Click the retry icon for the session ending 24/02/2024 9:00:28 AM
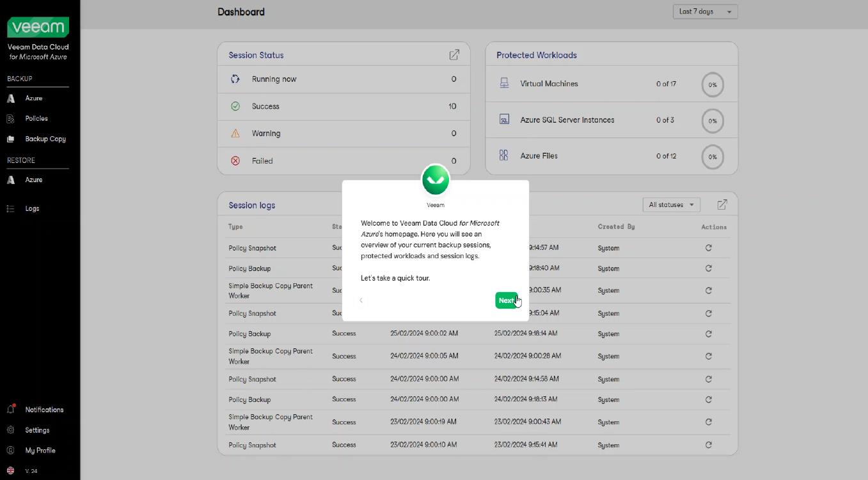 point(708,356)
